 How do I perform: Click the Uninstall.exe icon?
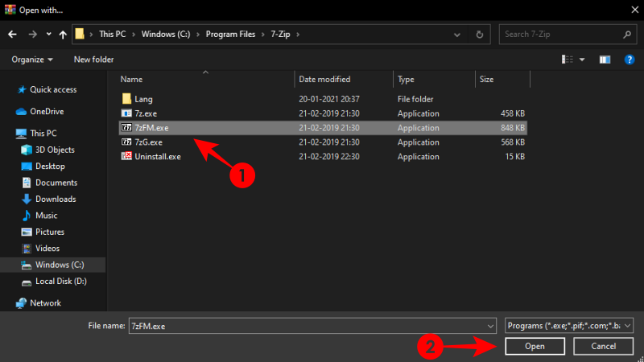[126, 156]
